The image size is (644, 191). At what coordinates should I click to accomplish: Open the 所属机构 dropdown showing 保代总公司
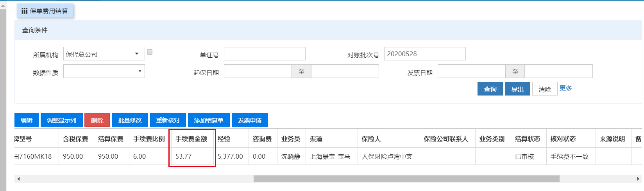104,54
